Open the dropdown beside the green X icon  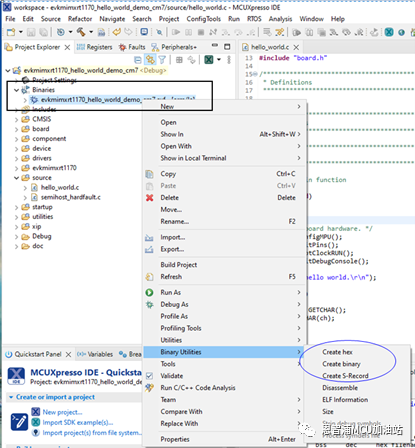point(219,60)
